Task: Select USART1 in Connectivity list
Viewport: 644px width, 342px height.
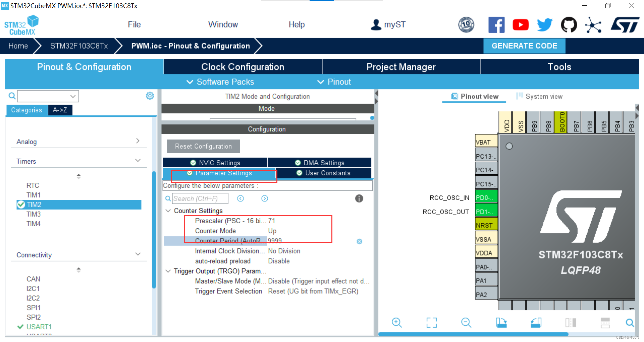Action: tap(39, 327)
